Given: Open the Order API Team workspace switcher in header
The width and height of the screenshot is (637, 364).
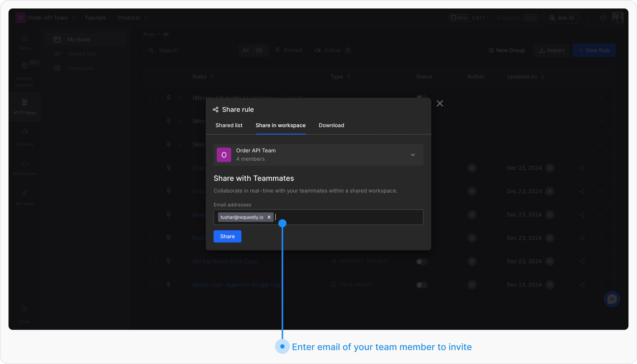Looking at the screenshot, I should [x=45, y=18].
